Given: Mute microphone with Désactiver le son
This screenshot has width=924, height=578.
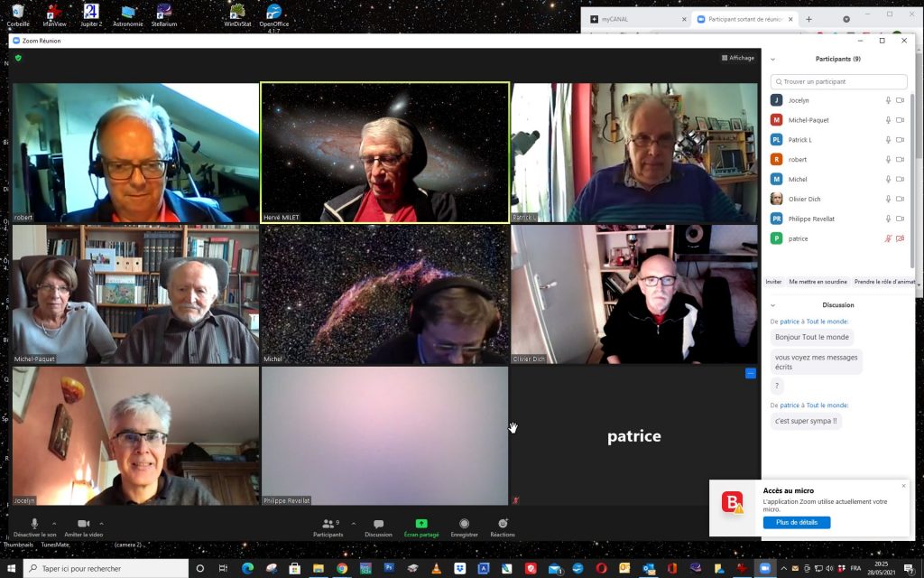Looking at the screenshot, I should tap(34, 527).
